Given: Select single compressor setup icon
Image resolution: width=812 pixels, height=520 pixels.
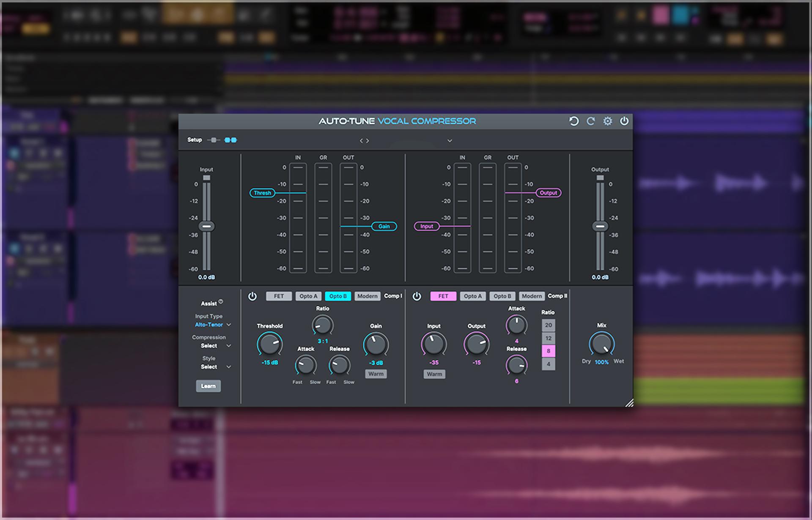Looking at the screenshot, I should (x=214, y=140).
